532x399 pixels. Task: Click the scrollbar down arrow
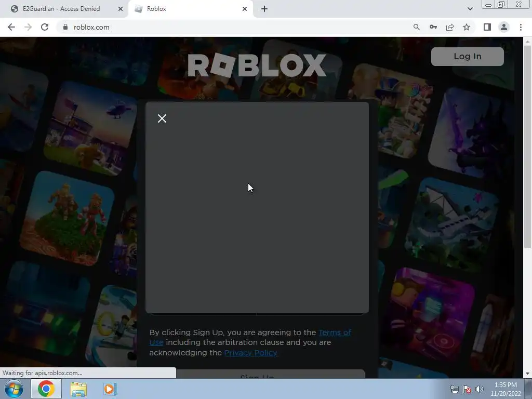pos(527,374)
